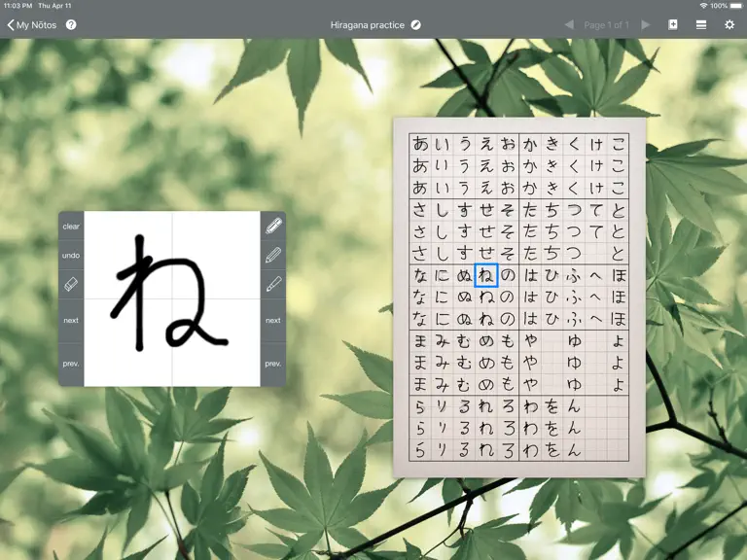Clear the writing canvas
This screenshot has height=560, width=747.
click(71, 227)
